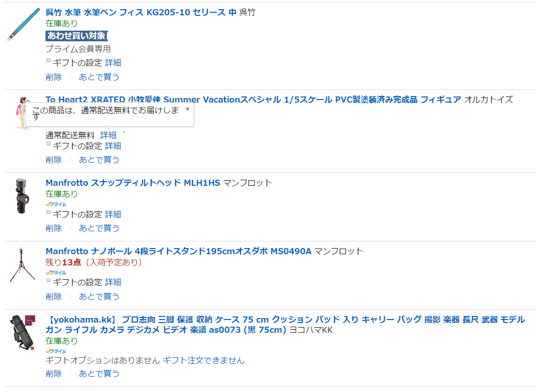Toggle gift checkbox for Nanopole light stand
Image resolution: width=536 pixels, height=392 pixels.
[x=49, y=280]
